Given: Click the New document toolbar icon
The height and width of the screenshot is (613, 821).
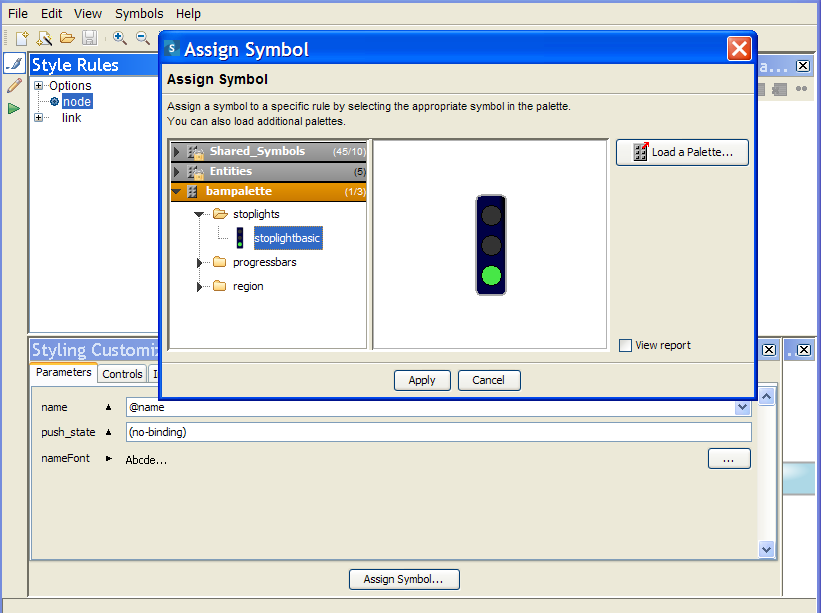Looking at the screenshot, I should tap(21, 38).
